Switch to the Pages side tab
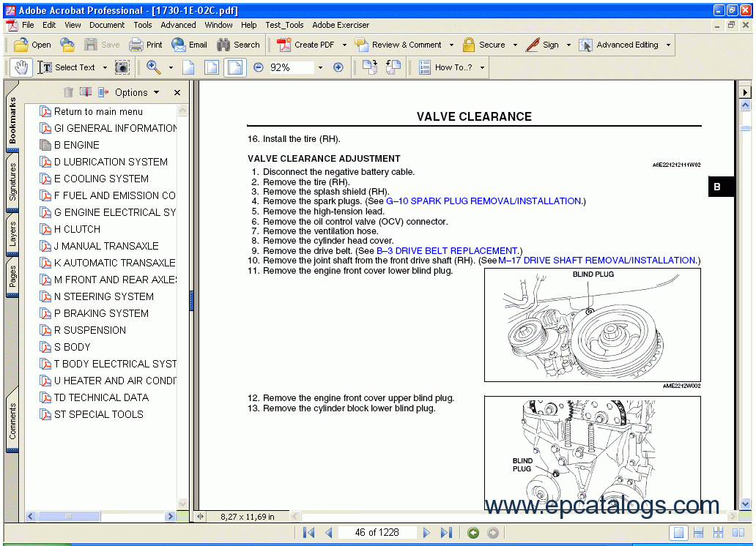The height and width of the screenshot is (546, 756). pos(12,276)
